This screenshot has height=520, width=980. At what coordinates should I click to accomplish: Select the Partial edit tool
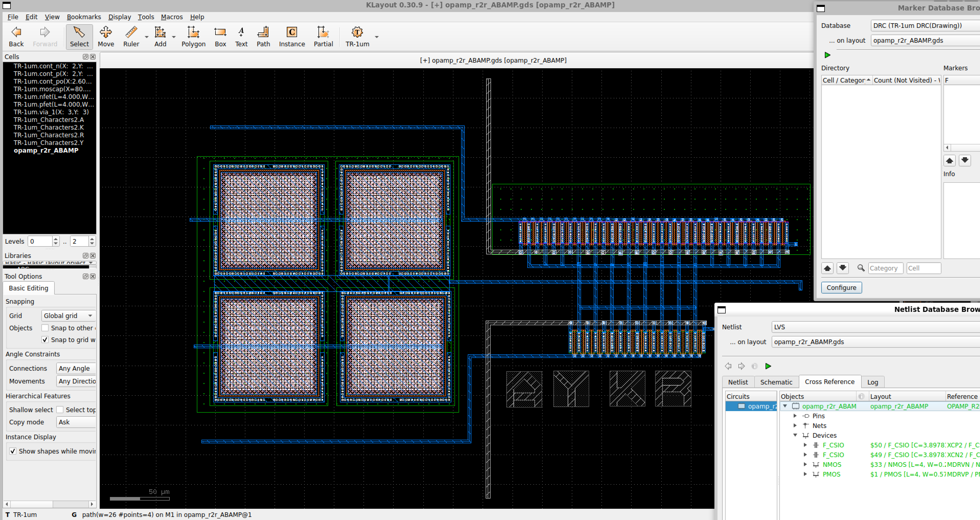point(323,37)
